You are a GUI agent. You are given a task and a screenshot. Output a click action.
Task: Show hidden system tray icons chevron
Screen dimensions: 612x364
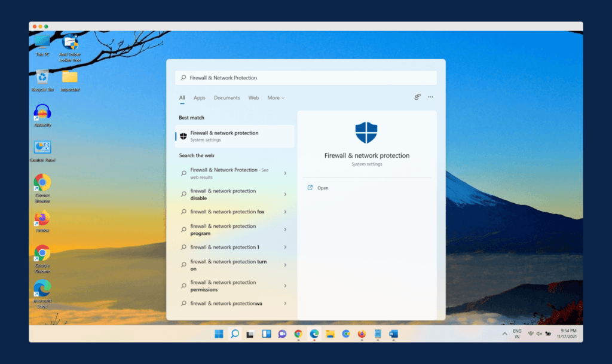504,334
